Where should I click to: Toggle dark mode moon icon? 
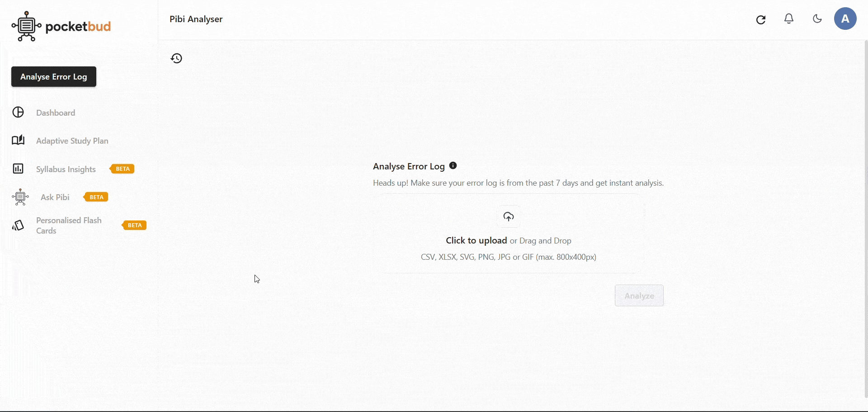817,19
